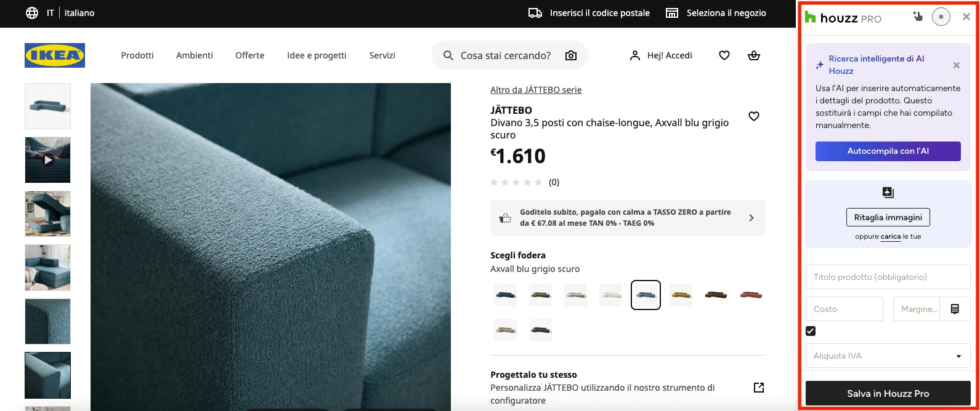Image resolution: width=980 pixels, height=411 pixels.
Task: Select the dark green sofa cover swatch
Action: (540, 330)
